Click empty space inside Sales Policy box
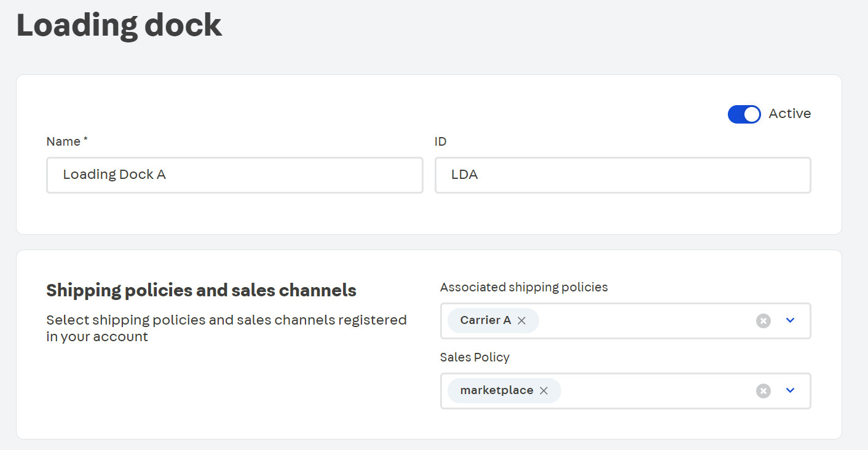868x450 pixels. [x=652, y=390]
